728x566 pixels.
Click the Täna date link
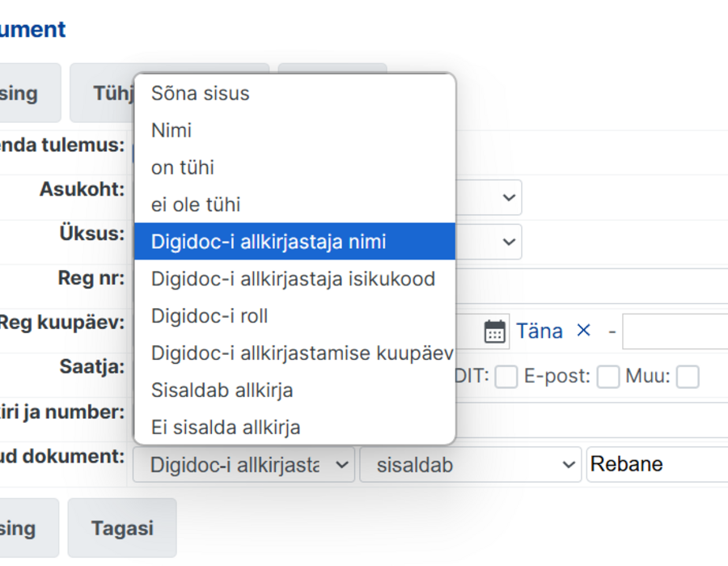pyautogui.click(x=540, y=332)
